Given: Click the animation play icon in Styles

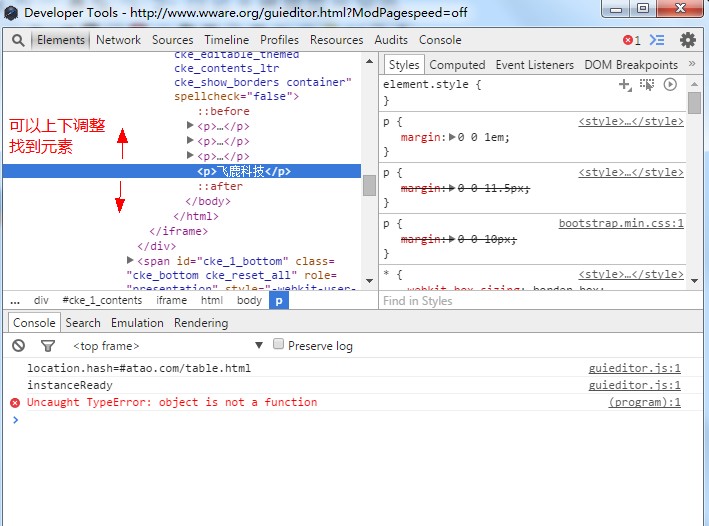Looking at the screenshot, I should coord(670,85).
